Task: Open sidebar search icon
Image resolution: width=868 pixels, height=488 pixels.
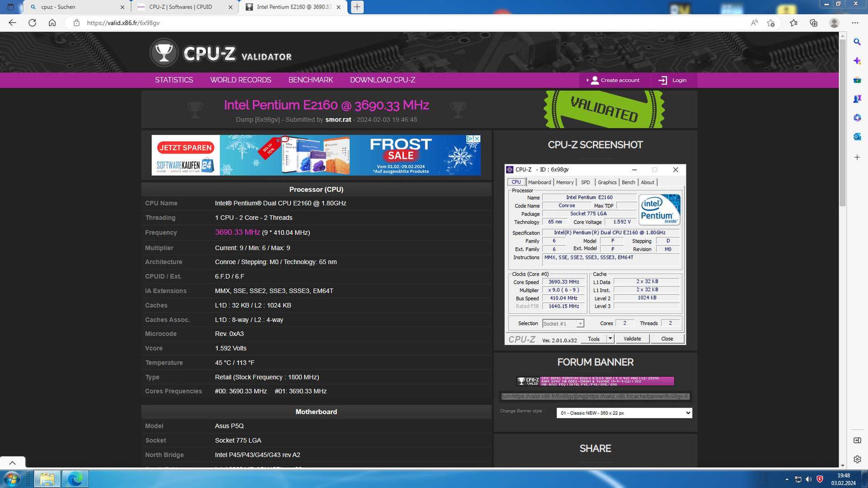Action: (857, 42)
